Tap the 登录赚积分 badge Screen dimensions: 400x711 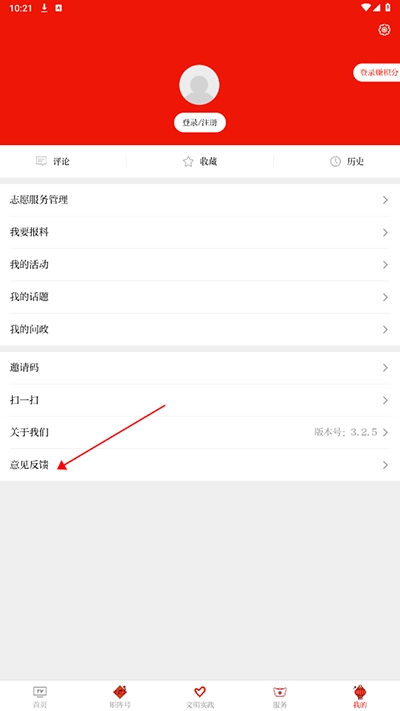pos(376,73)
